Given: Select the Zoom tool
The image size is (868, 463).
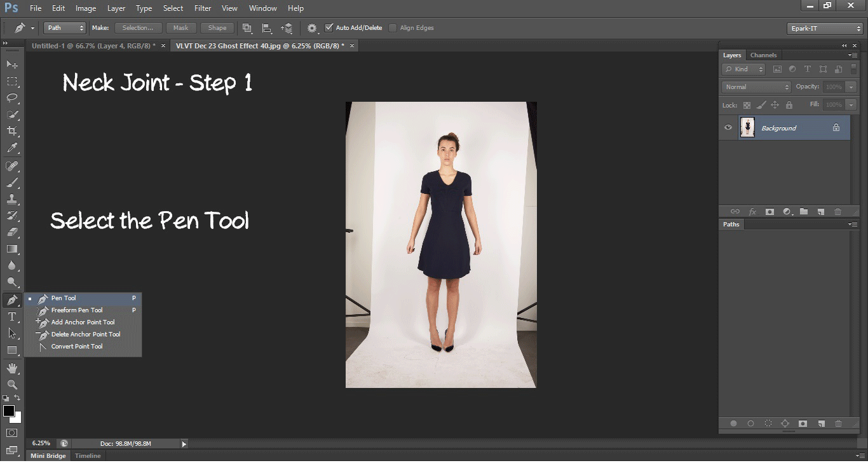Looking at the screenshot, I should 11,385.
